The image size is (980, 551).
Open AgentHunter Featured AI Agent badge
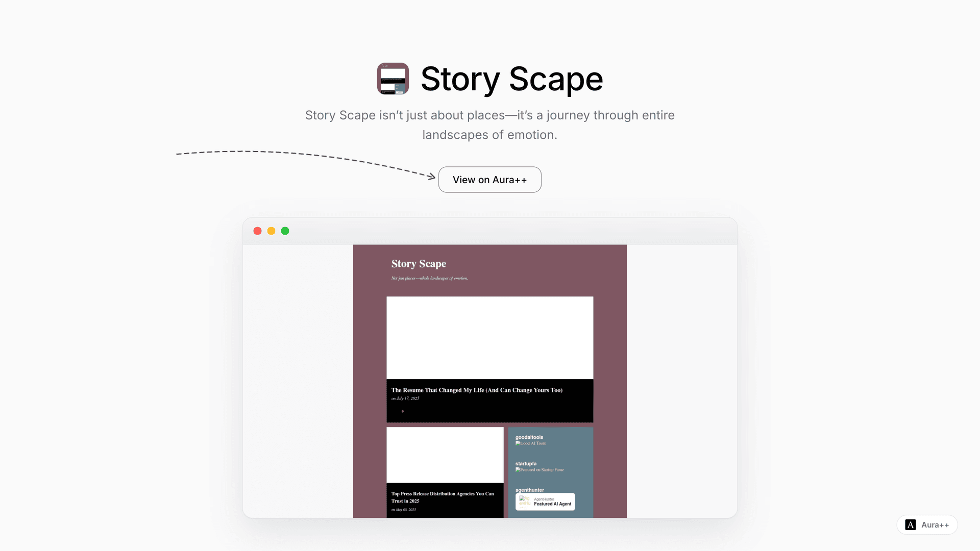[x=545, y=502]
